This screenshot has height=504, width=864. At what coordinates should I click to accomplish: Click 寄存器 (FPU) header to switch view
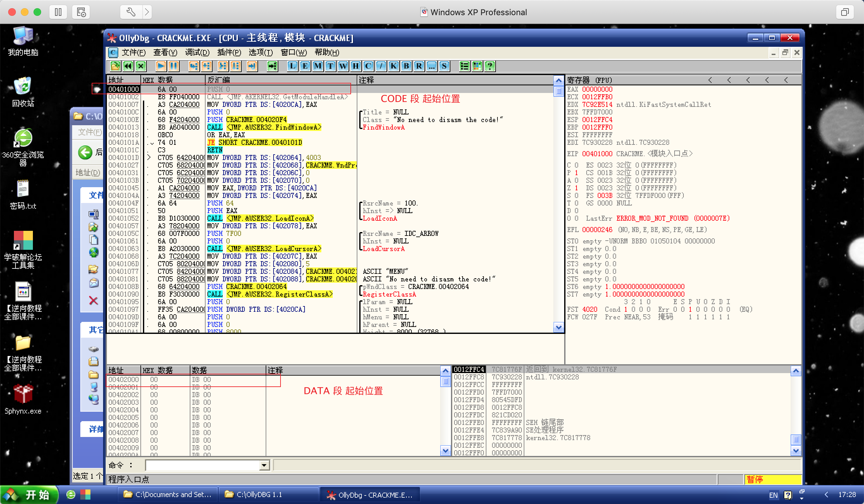coord(589,80)
